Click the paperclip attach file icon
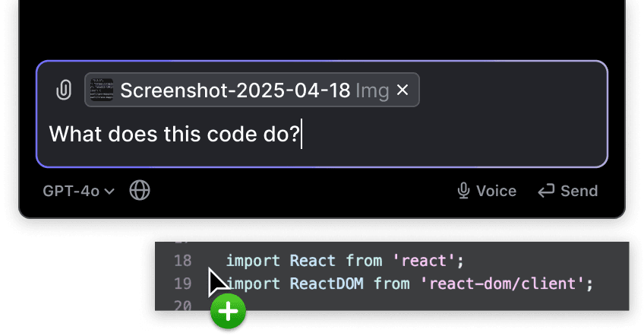Viewport: 644px width, 336px height. coord(64,90)
